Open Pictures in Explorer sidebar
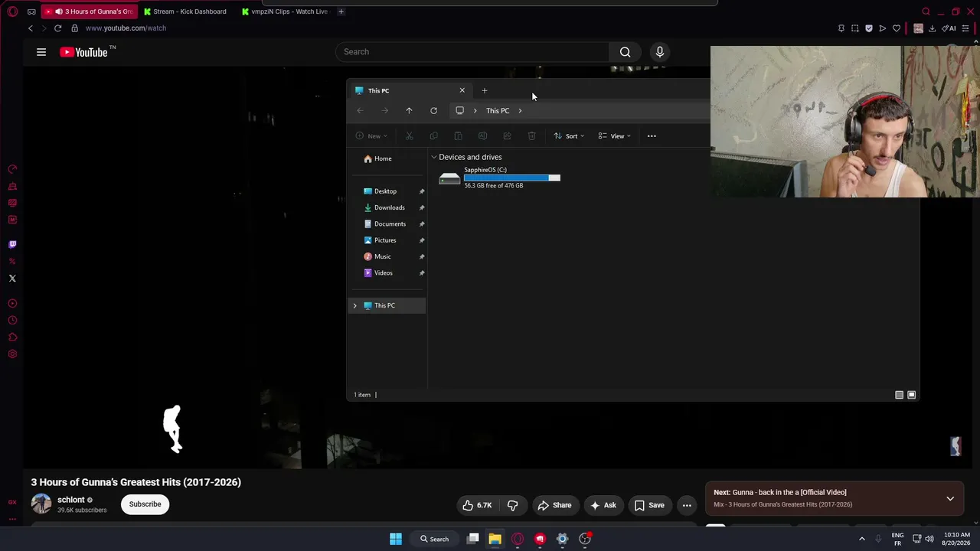Viewport: 980px width, 551px height. point(385,240)
